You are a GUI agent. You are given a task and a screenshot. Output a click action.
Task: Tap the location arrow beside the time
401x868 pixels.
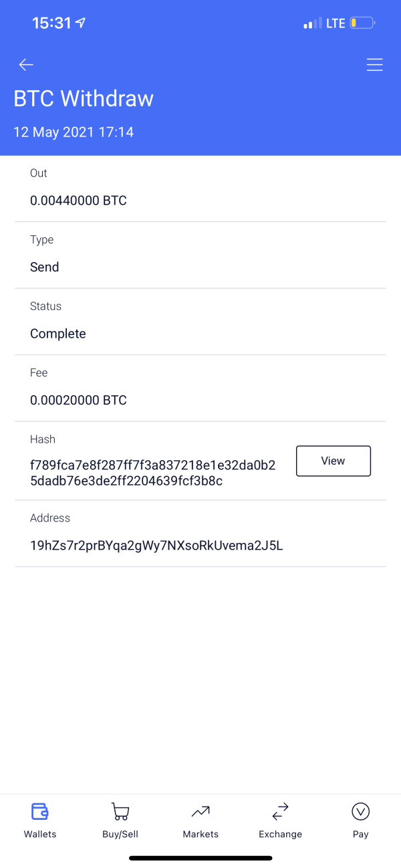pos(81,23)
